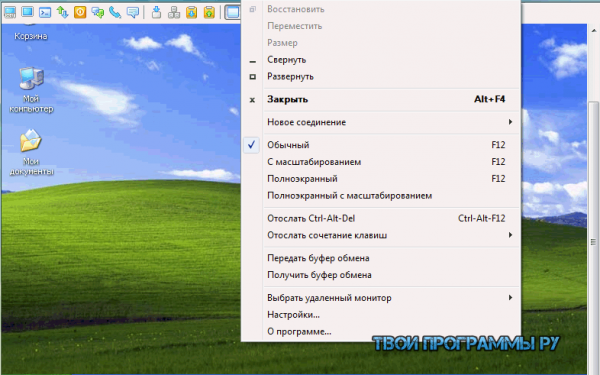Select View Only connection mode icon
The width and height of the screenshot is (600, 375).
coord(27,12)
